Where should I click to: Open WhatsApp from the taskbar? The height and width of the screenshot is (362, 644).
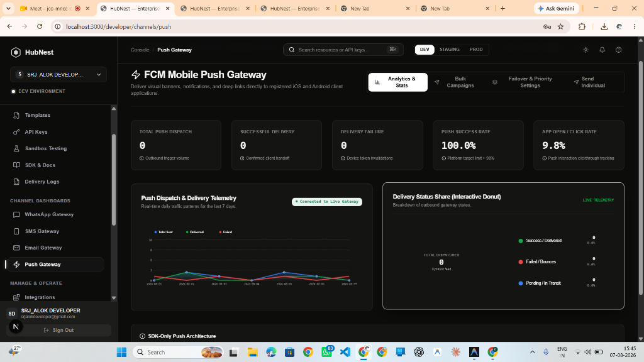[x=327, y=352]
